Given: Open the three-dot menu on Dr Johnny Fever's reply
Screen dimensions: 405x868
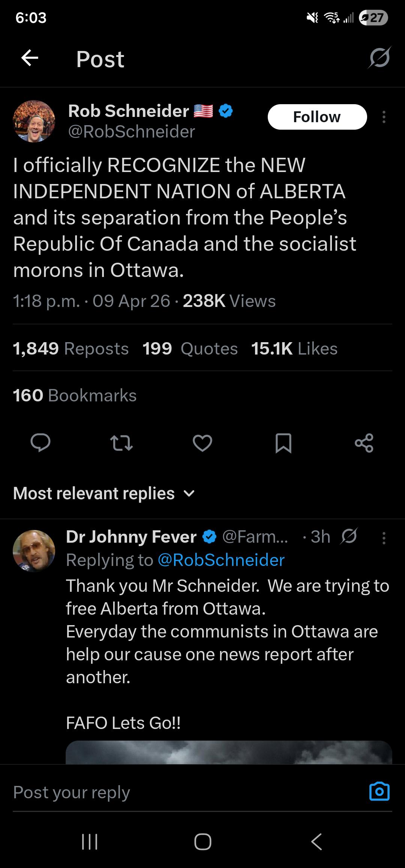Looking at the screenshot, I should click(x=384, y=538).
